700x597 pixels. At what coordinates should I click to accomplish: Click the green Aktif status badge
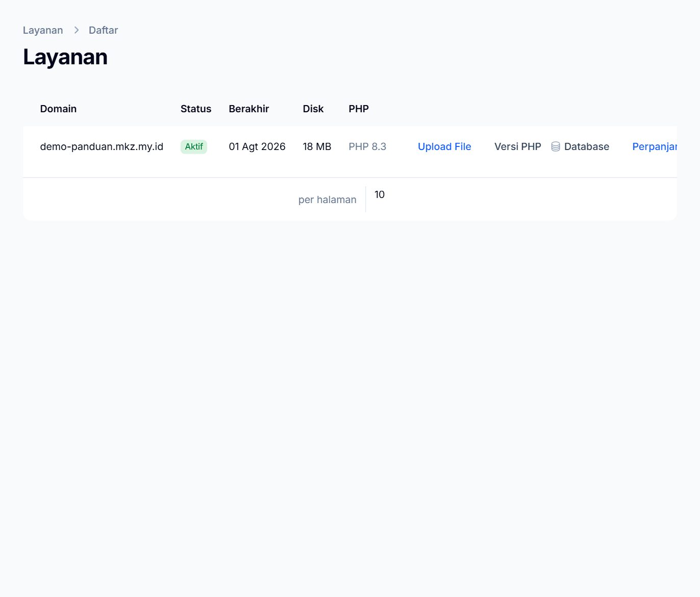tap(194, 146)
